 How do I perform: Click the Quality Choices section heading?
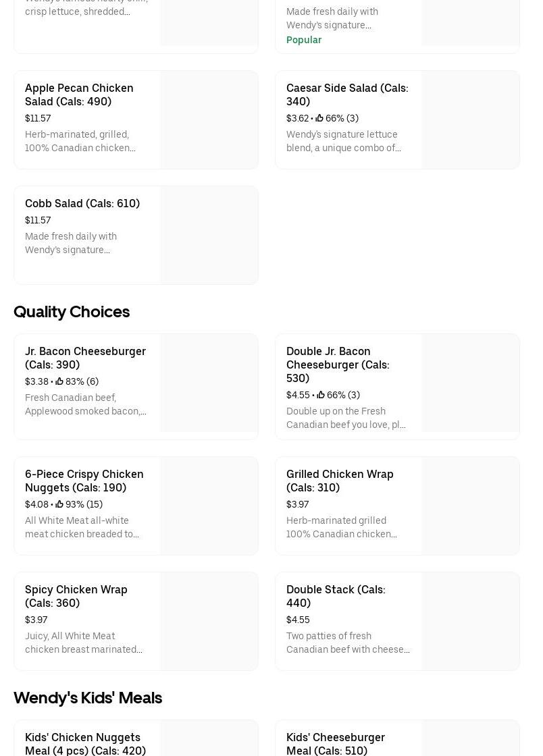point(72,312)
